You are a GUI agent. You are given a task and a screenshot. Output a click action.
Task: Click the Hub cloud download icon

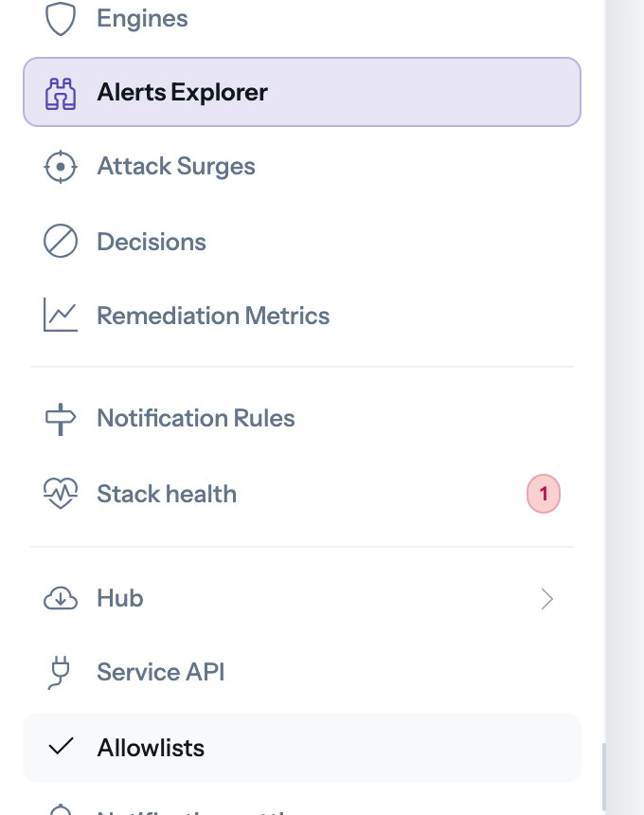tap(61, 598)
